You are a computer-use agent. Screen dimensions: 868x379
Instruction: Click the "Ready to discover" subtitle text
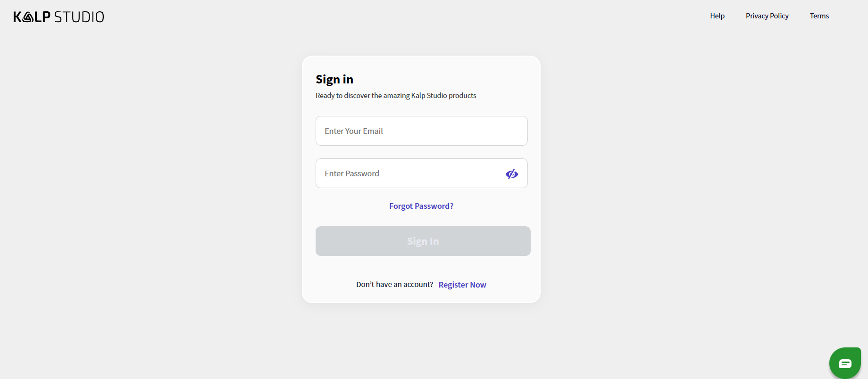pyautogui.click(x=396, y=96)
